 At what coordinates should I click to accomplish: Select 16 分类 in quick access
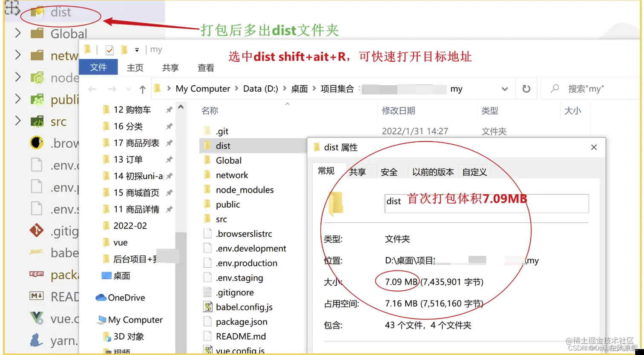[x=128, y=126]
